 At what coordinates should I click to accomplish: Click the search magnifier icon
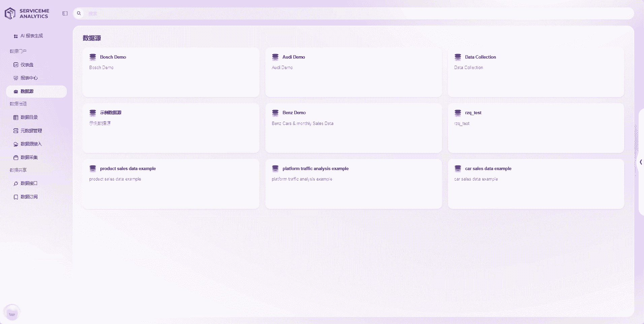(x=79, y=13)
